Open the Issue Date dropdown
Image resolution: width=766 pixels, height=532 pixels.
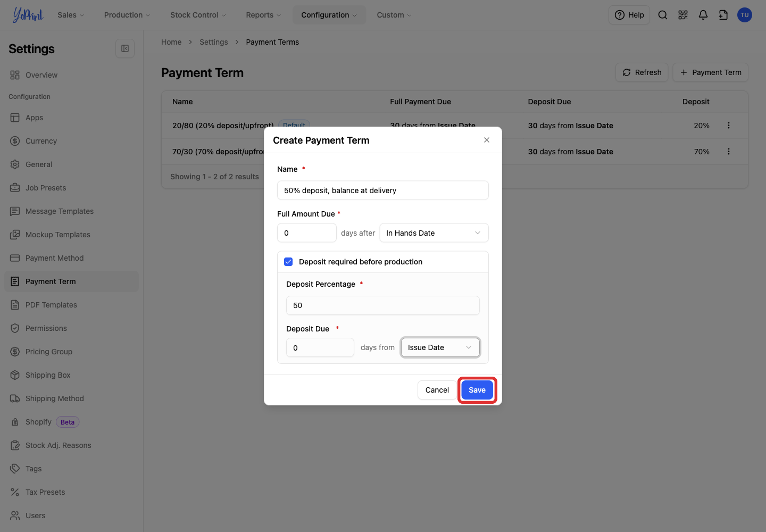440,347
